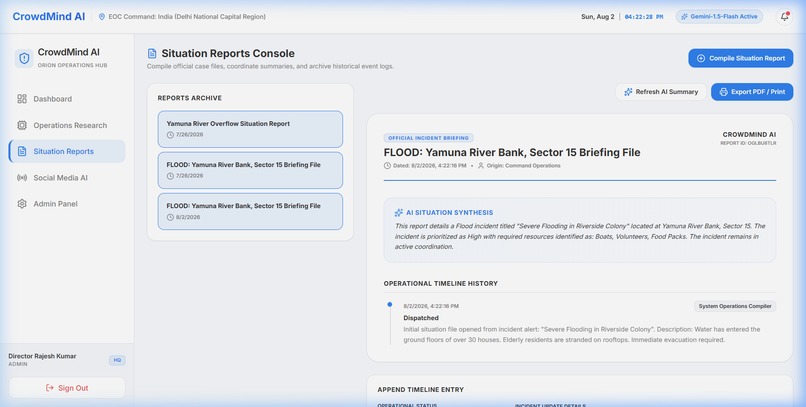Click the sparkle icon in Refresh AI Summary
This screenshot has width=806, height=407.
pos(628,91)
